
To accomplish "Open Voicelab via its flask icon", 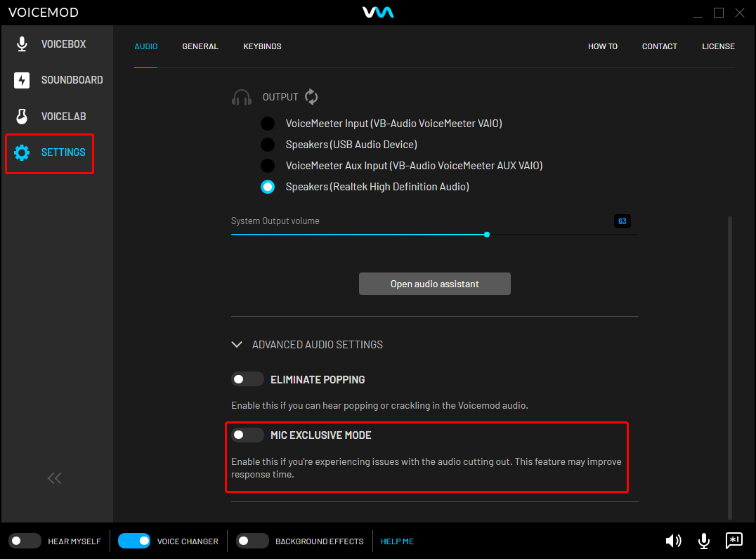I will tap(22, 116).
